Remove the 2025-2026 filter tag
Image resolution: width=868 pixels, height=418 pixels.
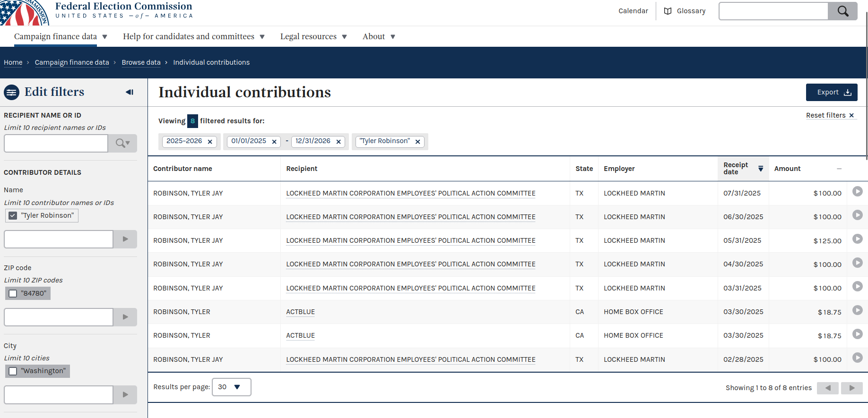click(x=210, y=142)
